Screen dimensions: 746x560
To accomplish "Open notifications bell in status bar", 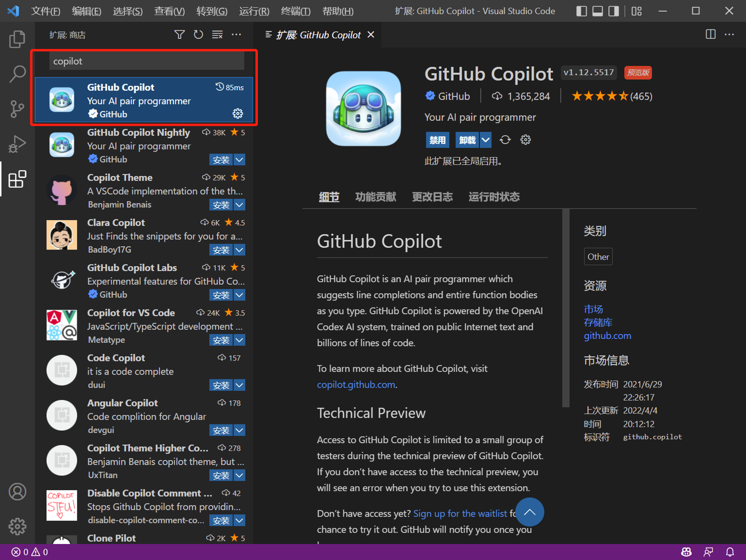I will [730, 552].
